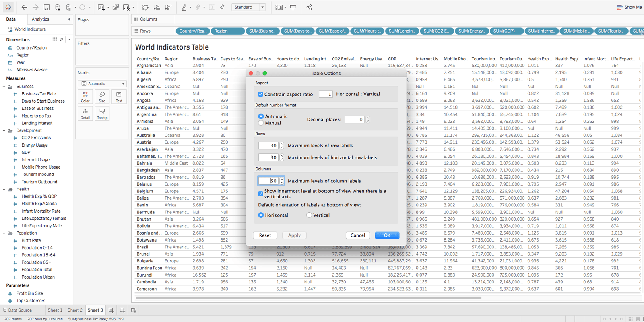Click the Show Me button
This screenshot has width=644, height=322.
pyautogui.click(x=630, y=7)
